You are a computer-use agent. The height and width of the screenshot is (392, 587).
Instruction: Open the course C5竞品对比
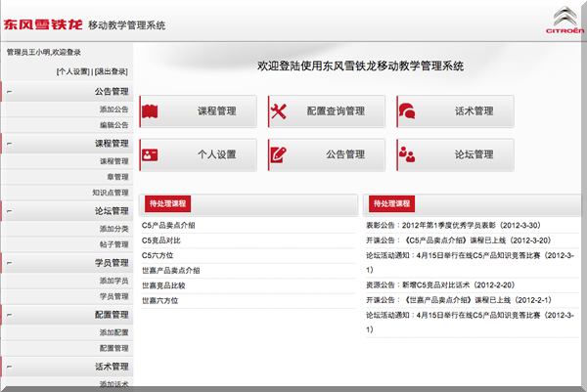click(161, 240)
